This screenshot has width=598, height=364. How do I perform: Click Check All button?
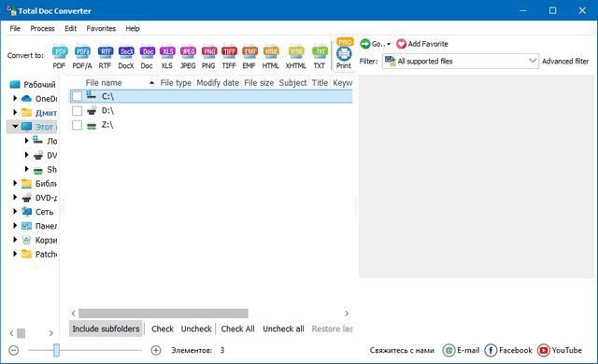(x=237, y=329)
